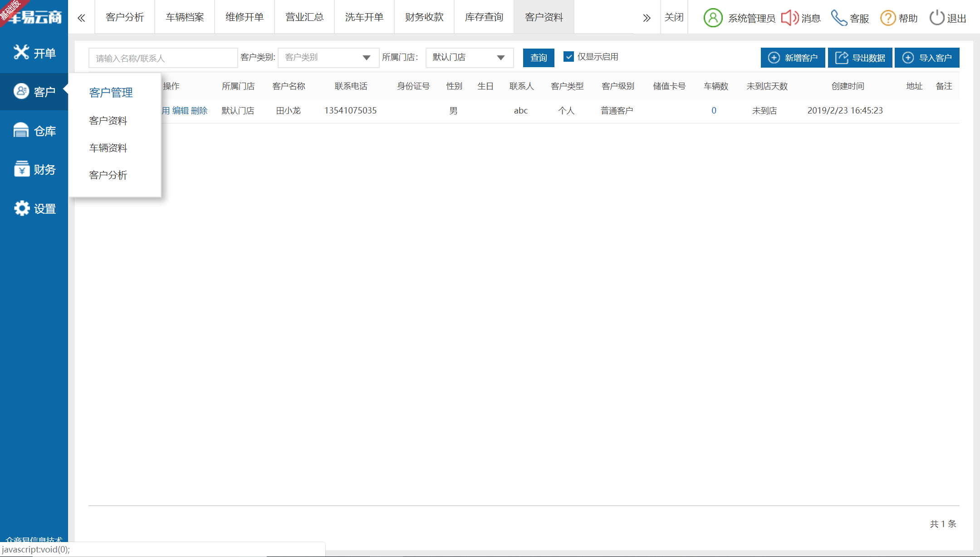The image size is (980, 557).
Task: Click the 退出 power icon
Action: coord(936,18)
